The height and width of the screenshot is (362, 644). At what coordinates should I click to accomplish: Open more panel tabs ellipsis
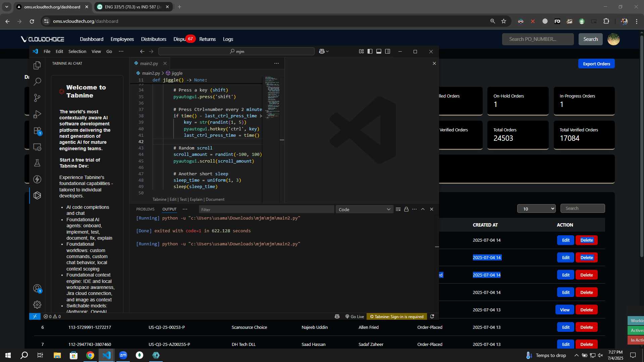click(x=185, y=209)
